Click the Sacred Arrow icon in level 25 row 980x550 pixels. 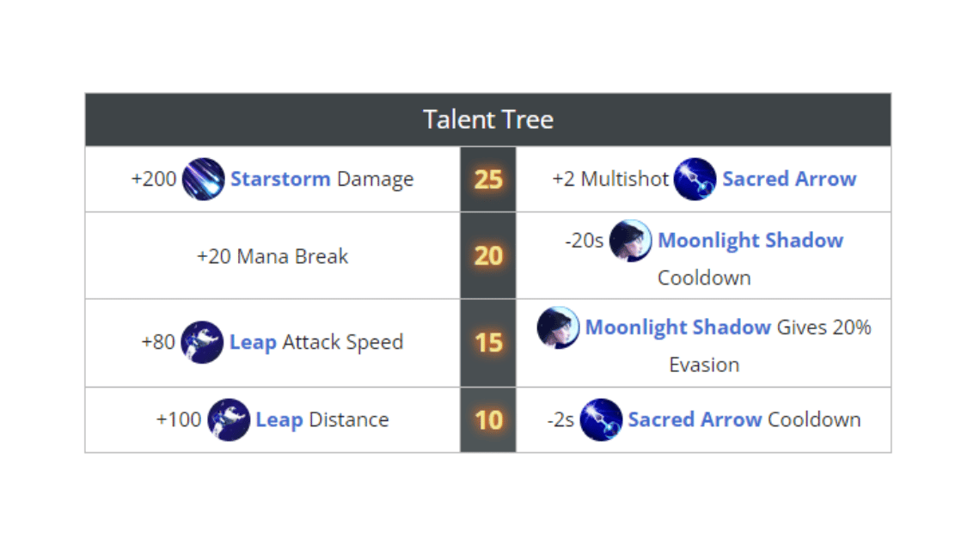(x=695, y=180)
